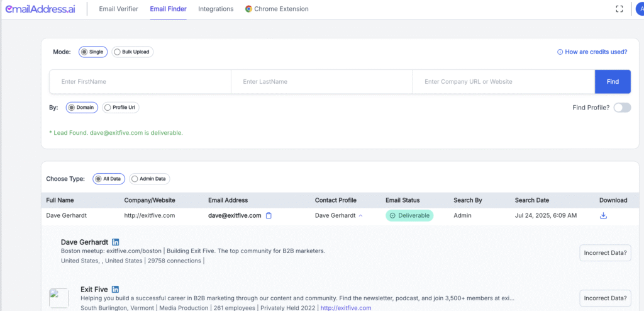Click the Search Date column header
Viewport: 644px width, 311px height.
532,200
